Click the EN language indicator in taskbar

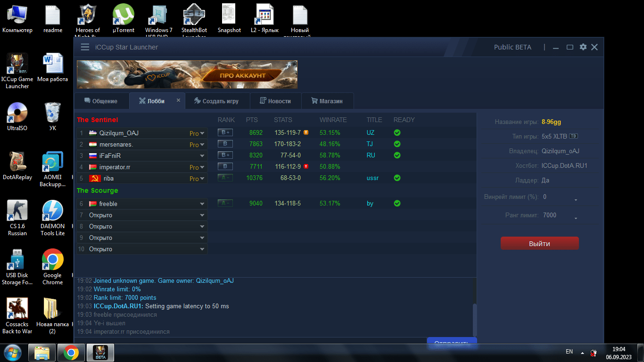tap(569, 352)
